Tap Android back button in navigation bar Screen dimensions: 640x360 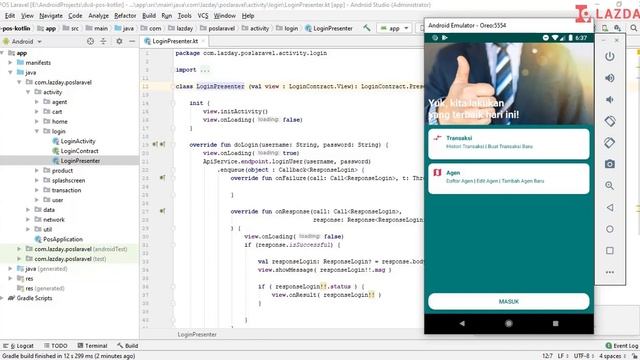coord(462,323)
